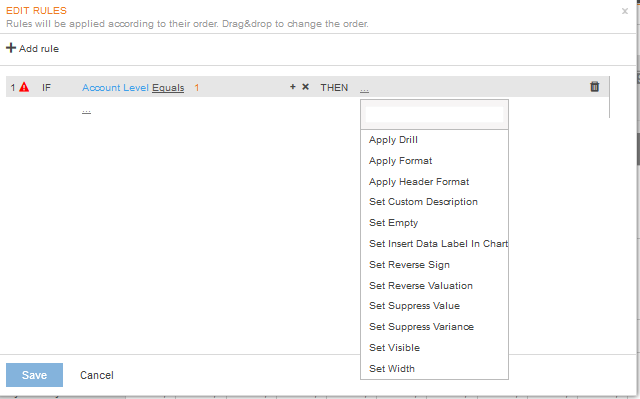Delete rule 1 with the trash icon
Viewport: 640px width, 399px height.
pos(595,86)
